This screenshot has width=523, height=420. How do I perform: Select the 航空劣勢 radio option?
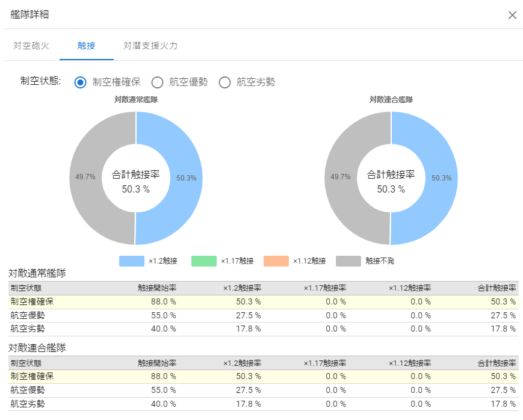225,82
